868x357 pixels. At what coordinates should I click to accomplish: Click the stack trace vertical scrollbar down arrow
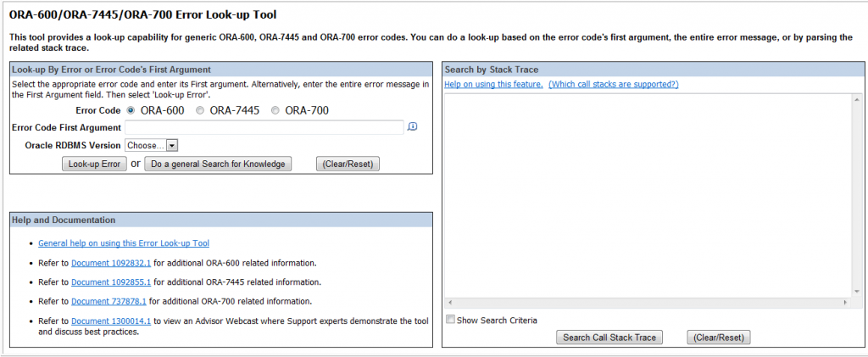pyautogui.click(x=858, y=293)
